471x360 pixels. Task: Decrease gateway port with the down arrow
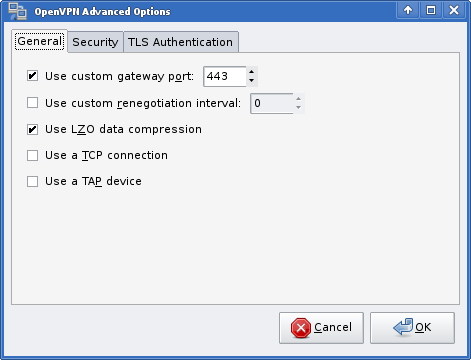(x=252, y=81)
